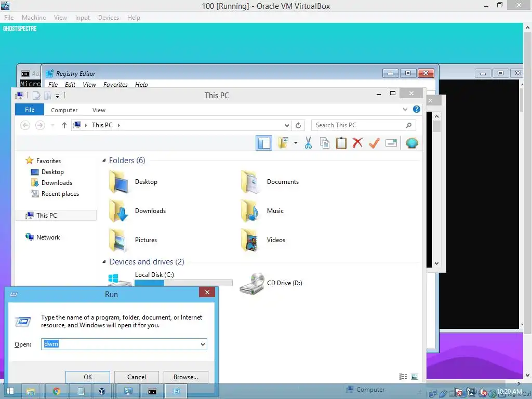
Task: Open Registry Editor Help menu
Action: point(141,85)
